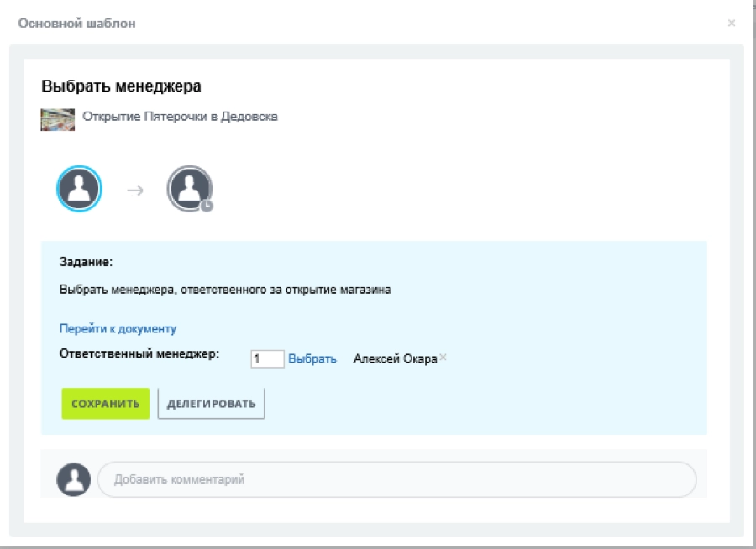
Task: Click the task description about открытие магазина
Action: pos(226,290)
